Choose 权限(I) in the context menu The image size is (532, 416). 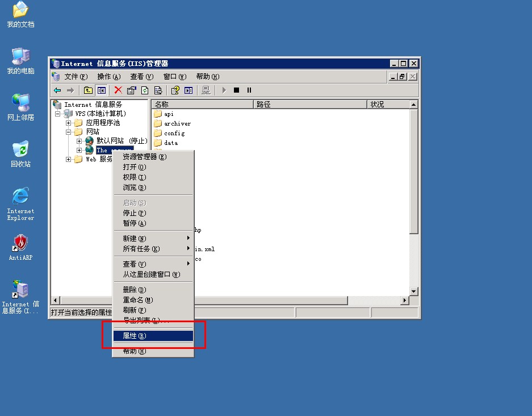click(153, 177)
